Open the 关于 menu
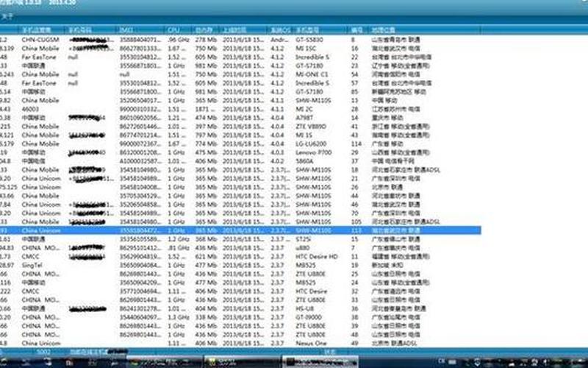This screenshot has width=588, height=368. (x=7, y=16)
